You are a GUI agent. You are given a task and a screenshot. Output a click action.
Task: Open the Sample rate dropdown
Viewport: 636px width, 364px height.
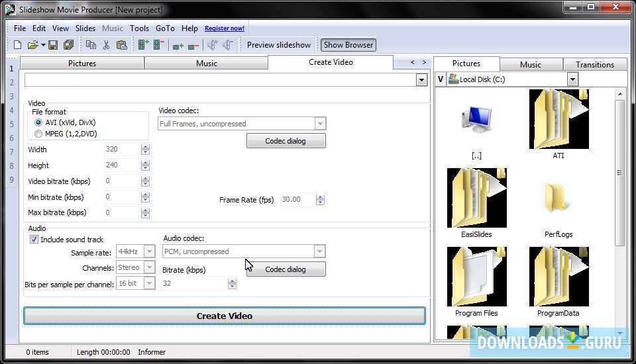pyautogui.click(x=149, y=251)
